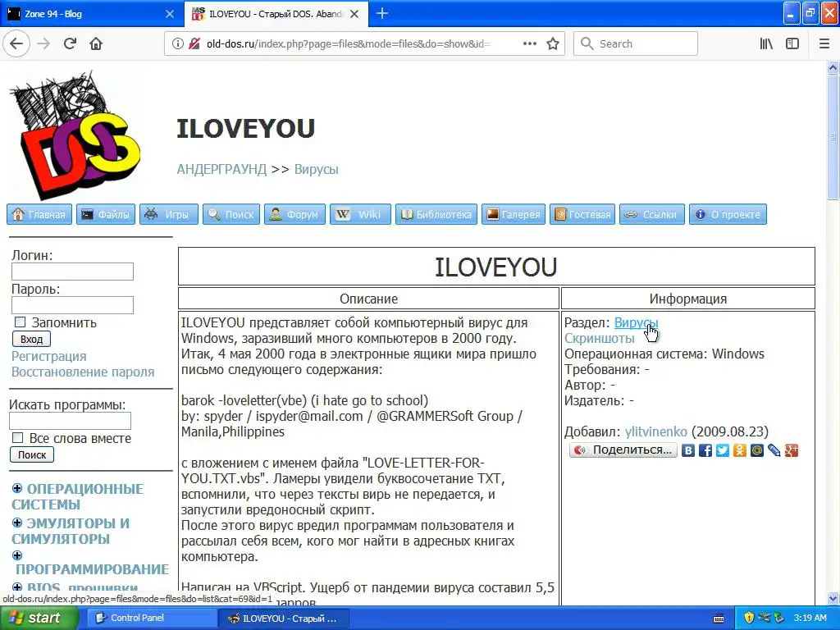Image resolution: width=840 pixels, height=630 pixels.
Task: Open the Firefox hamburger menu
Action: point(824,44)
